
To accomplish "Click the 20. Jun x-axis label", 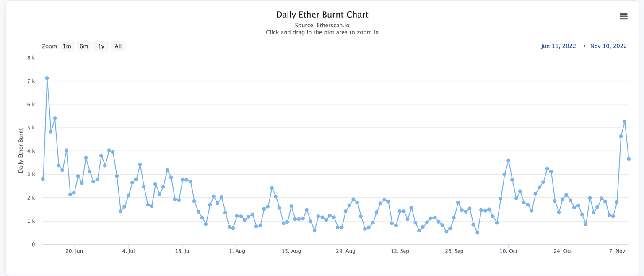I will click(74, 251).
